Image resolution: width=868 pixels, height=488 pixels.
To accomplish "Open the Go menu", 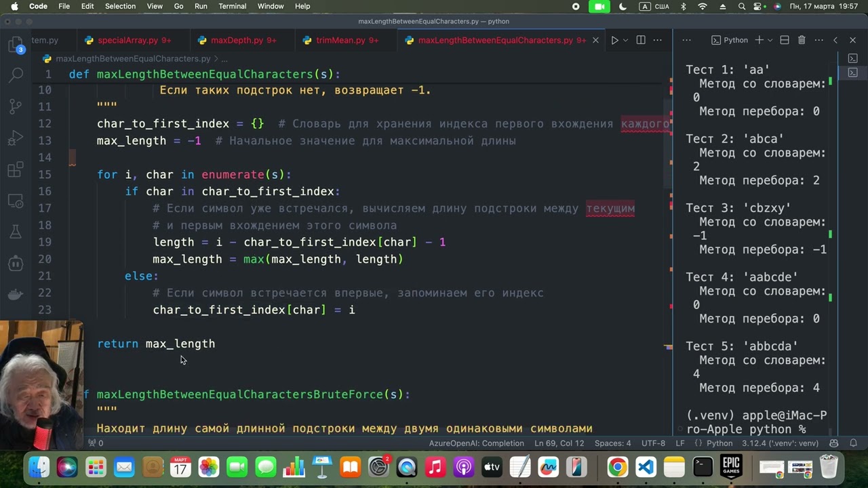I will [178, 6].
